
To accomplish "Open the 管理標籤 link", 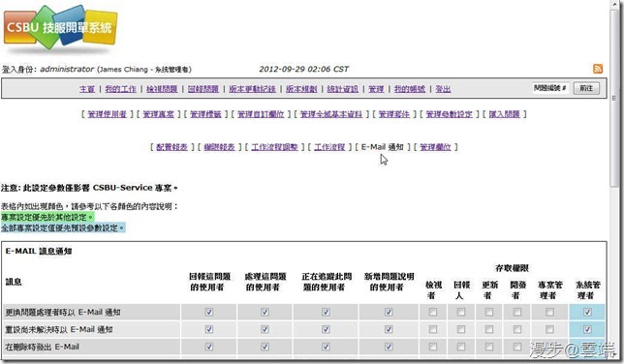I will (x=205, y=114).
